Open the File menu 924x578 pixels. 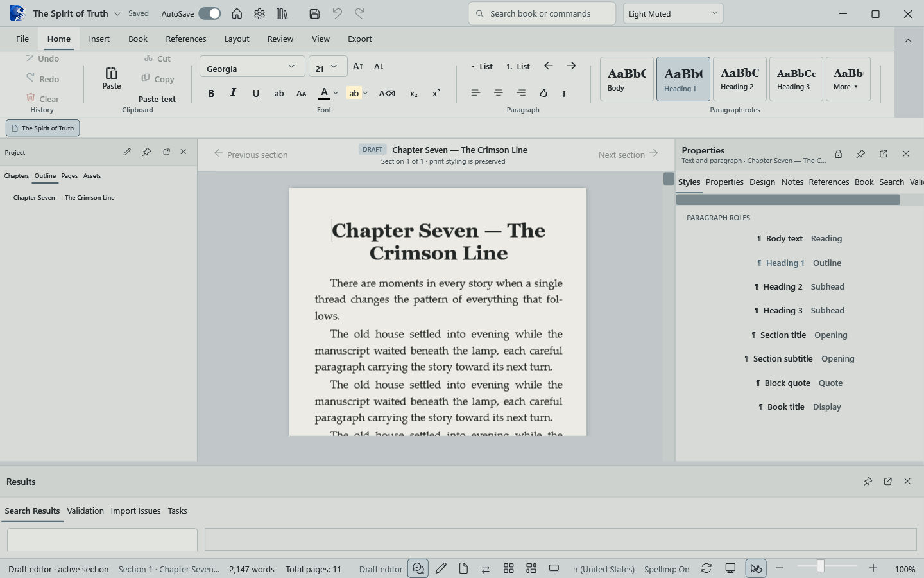22,39
